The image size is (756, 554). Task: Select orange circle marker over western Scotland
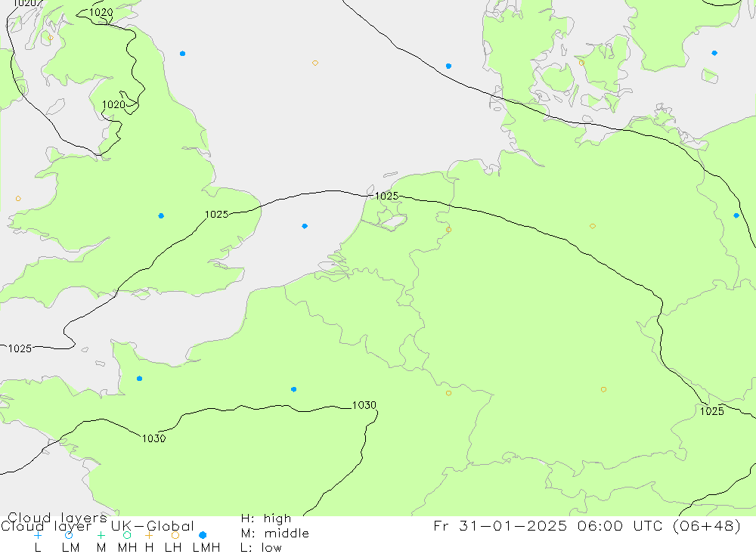point(51,38)
